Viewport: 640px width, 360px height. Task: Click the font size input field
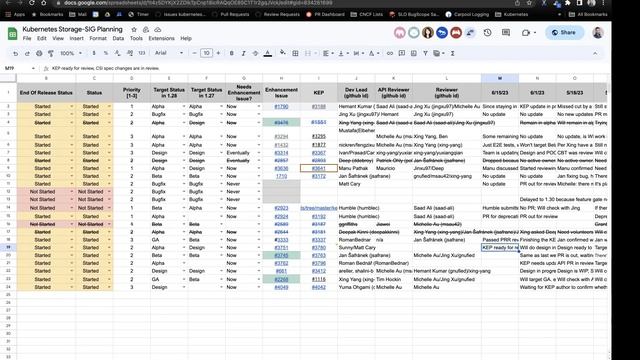pos(207,53)
